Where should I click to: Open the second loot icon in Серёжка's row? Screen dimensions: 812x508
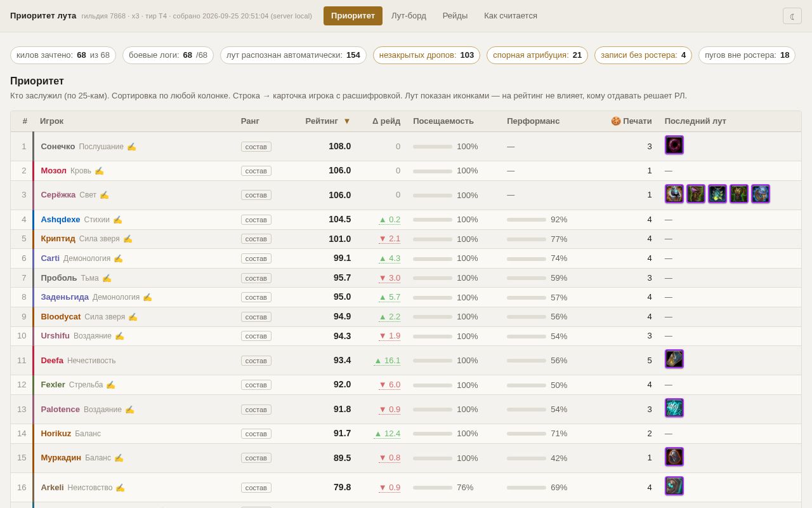click(x=696, y=194)
